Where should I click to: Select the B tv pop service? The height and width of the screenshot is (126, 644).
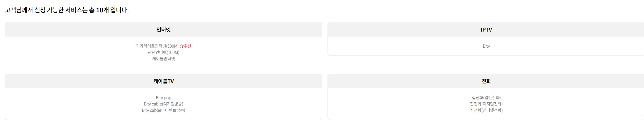(x=163, y=98)
